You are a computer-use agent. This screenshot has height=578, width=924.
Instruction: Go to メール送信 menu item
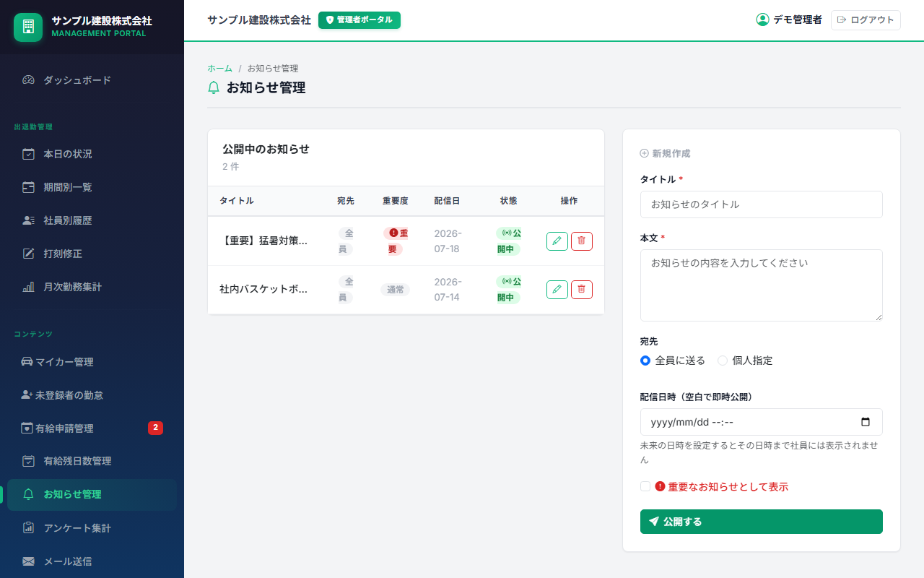coord(92,561)
